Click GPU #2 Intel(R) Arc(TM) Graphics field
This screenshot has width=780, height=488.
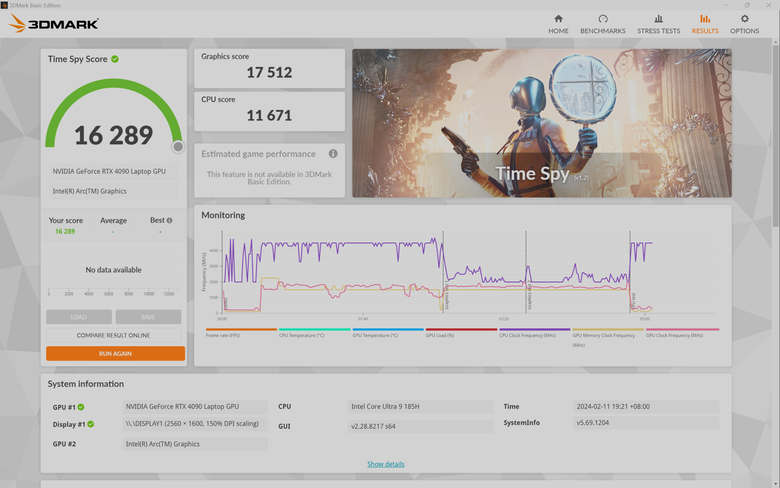[x=195, y=444]
